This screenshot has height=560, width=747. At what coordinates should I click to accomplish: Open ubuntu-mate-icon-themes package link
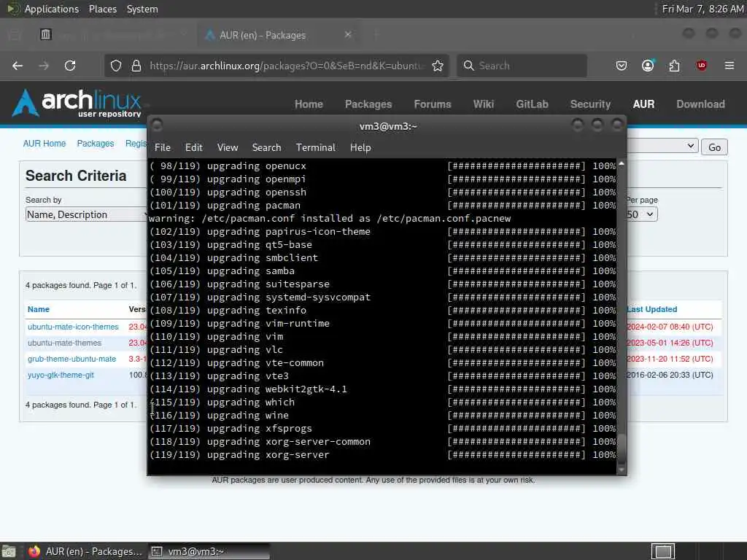73,327
